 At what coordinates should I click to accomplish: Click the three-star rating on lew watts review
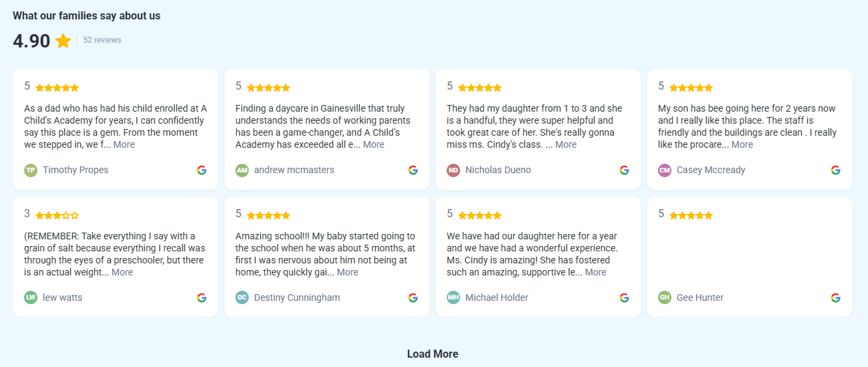(x=57, y=215)
